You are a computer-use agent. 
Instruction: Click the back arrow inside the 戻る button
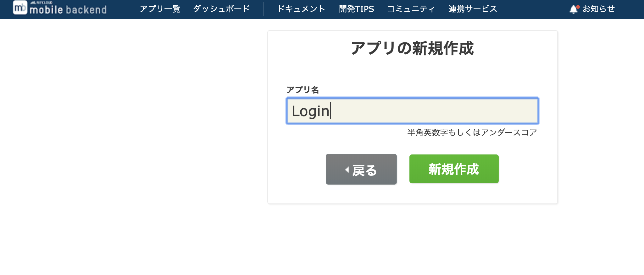pos(347,170)
